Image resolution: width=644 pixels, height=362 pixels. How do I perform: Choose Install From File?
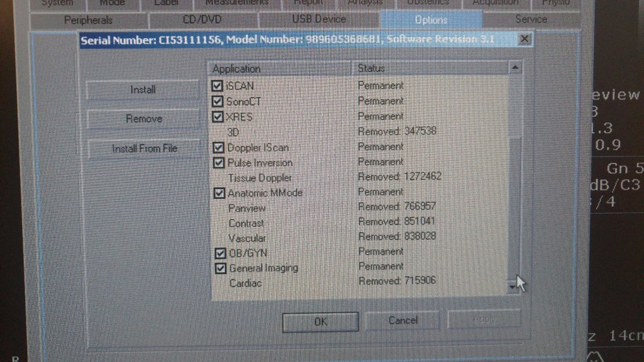pos(144,149)
